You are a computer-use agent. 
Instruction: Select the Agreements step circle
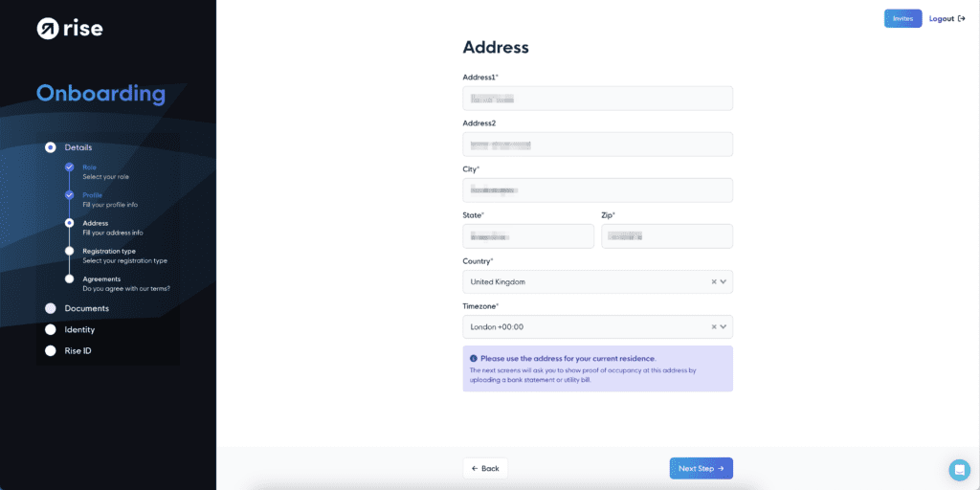click(69, 278)
